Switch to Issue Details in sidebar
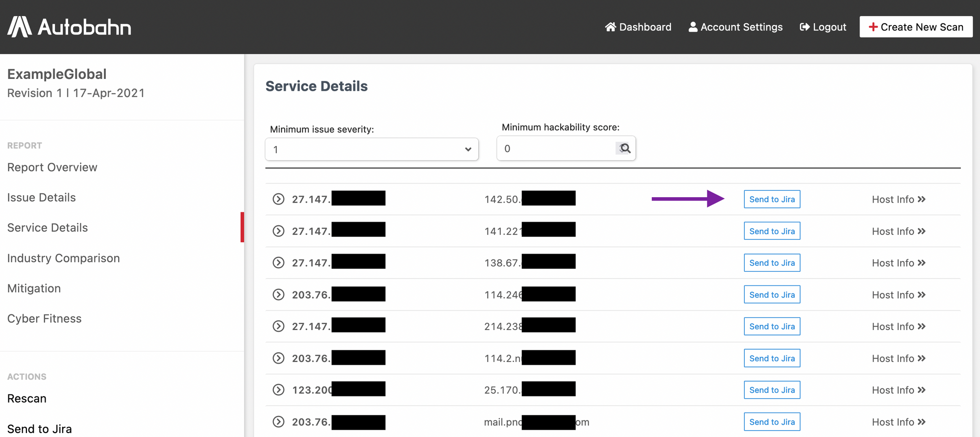Viewport: 980px width, 437px height. (42, 198)
